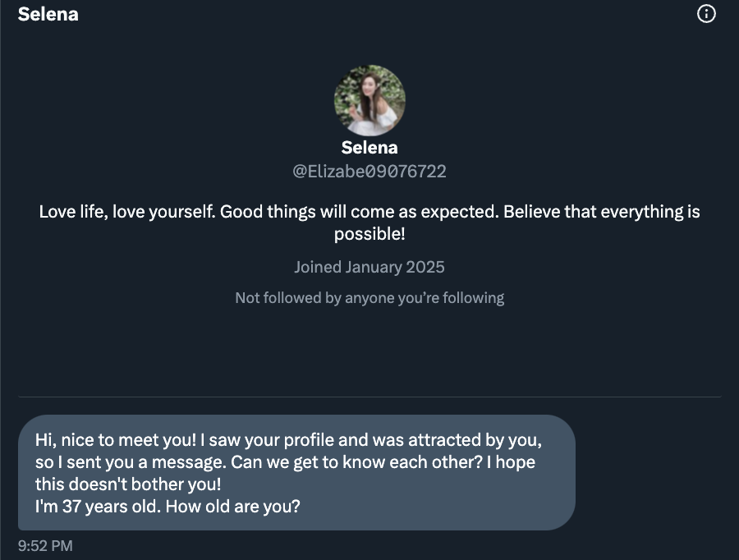The width and height of the screenshot is (739, 560).
Task: Click the word "possible!" ending the bio
Action: point(369,234)
